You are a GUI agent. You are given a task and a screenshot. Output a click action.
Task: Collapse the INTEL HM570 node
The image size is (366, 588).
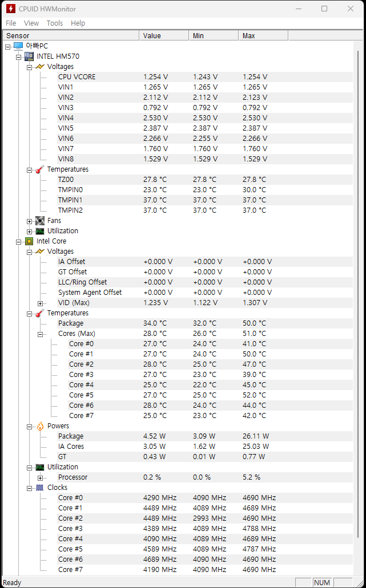18,57
